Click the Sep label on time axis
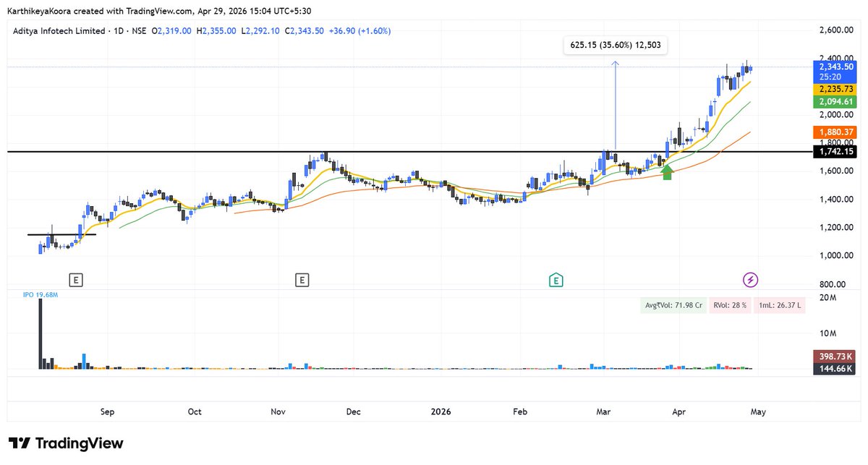868x465 pixels. pyautogui.click(x=107, y=411)
